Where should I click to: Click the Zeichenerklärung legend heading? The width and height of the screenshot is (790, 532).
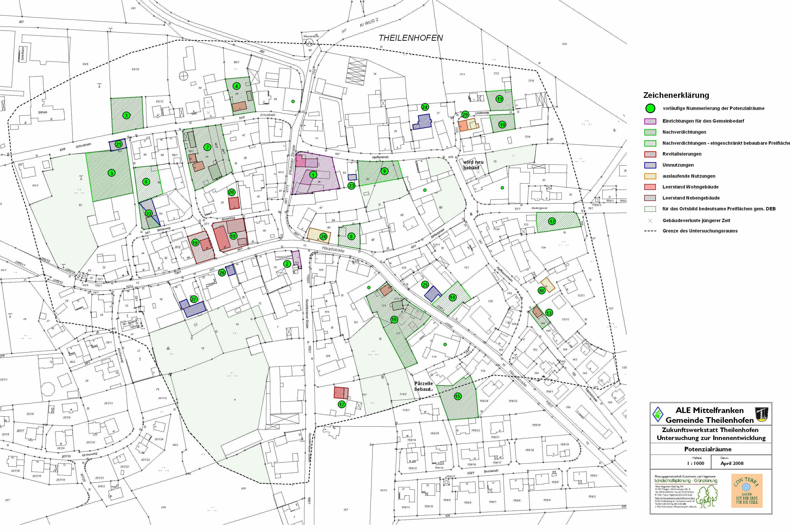pos(676,95)
